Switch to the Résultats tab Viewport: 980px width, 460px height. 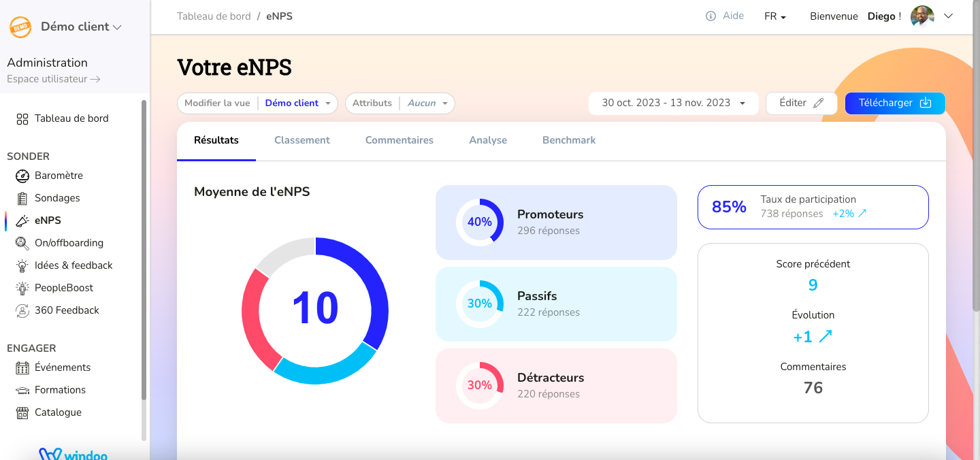216,140
